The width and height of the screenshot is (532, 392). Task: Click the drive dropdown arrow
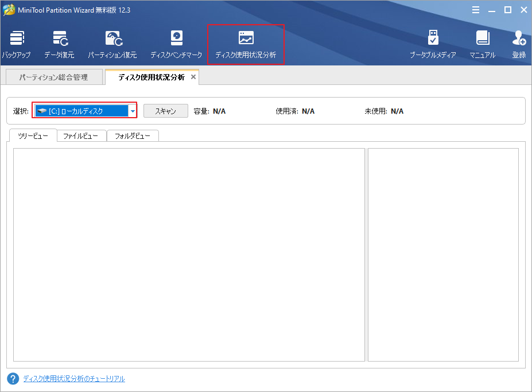(x=133, y=111)
